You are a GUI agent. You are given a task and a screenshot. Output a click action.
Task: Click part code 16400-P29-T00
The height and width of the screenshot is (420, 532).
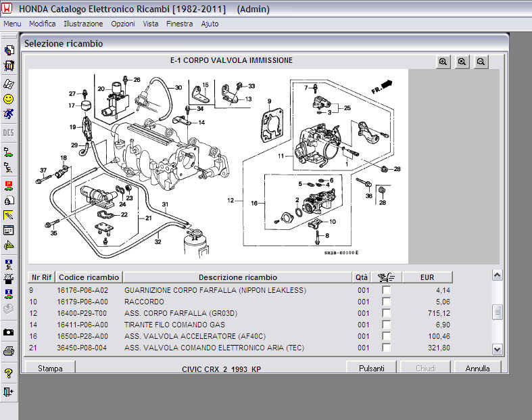[x=82, y=313]
